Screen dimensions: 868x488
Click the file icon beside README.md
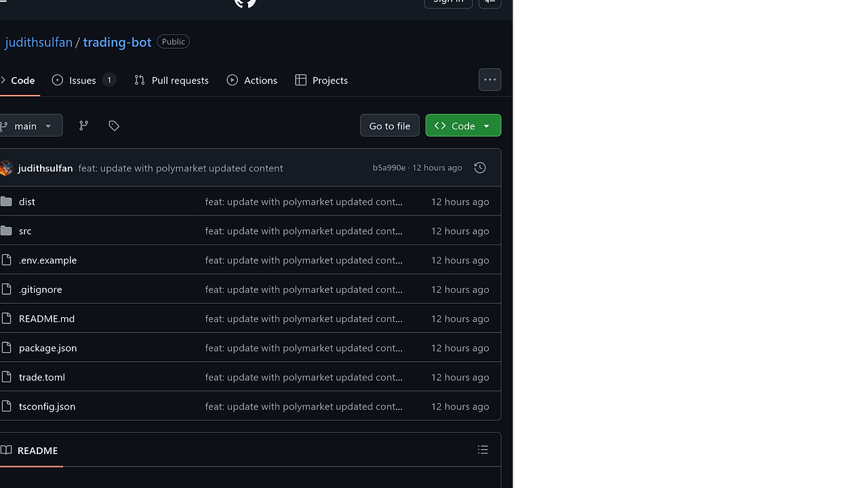pos(6,319)
